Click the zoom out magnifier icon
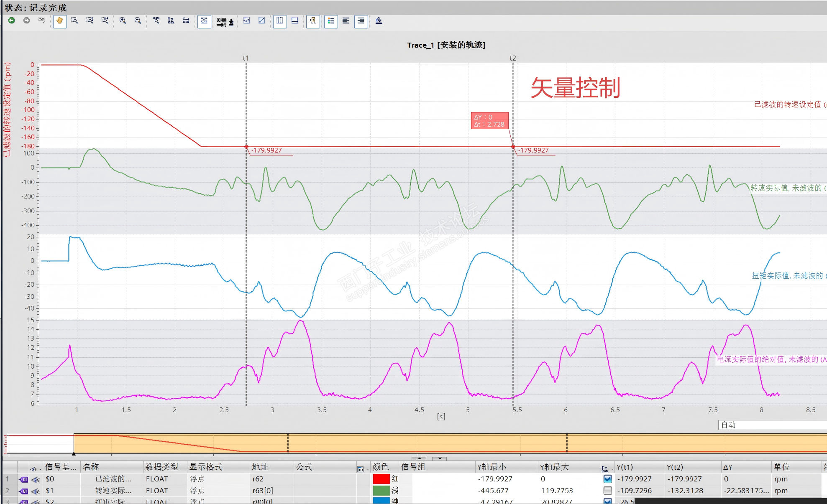Screen dimensions: 827x504 click(x=138, y=20)
